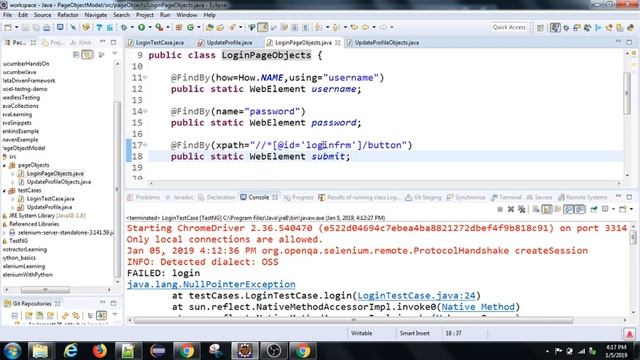Open Google Chrome from taskbar

click(x=186, y=351)
